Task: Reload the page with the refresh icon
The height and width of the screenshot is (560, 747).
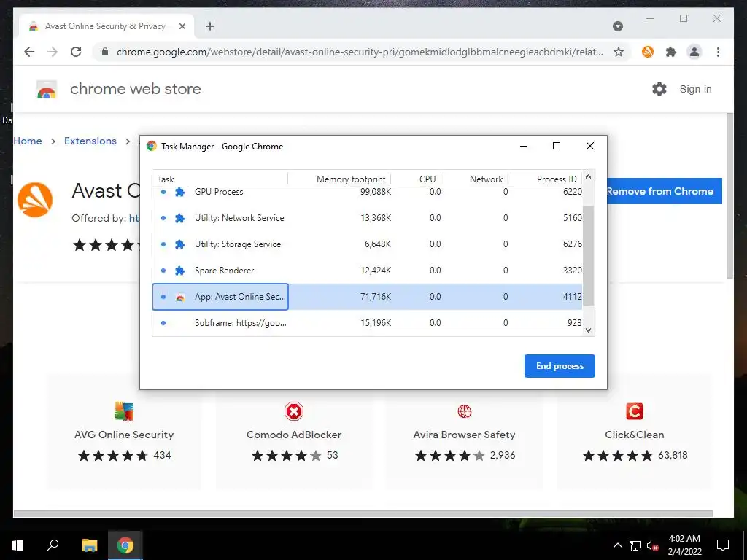Action: [x=76, y=52]
